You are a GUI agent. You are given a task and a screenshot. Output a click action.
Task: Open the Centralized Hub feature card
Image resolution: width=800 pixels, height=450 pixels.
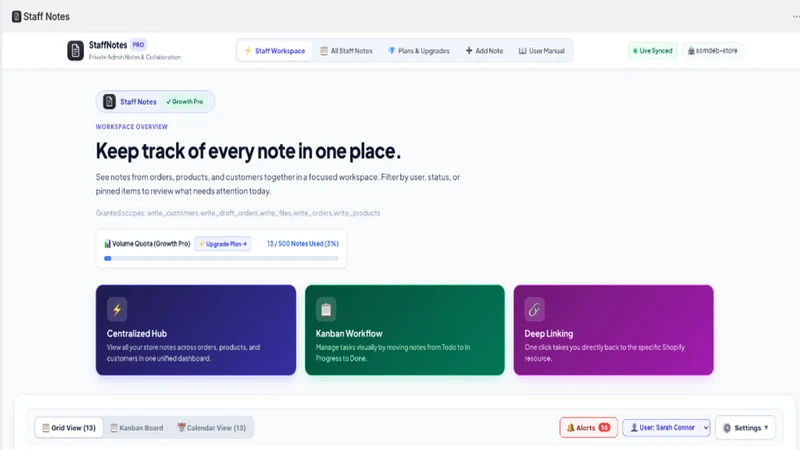click(x=196, y=330)
